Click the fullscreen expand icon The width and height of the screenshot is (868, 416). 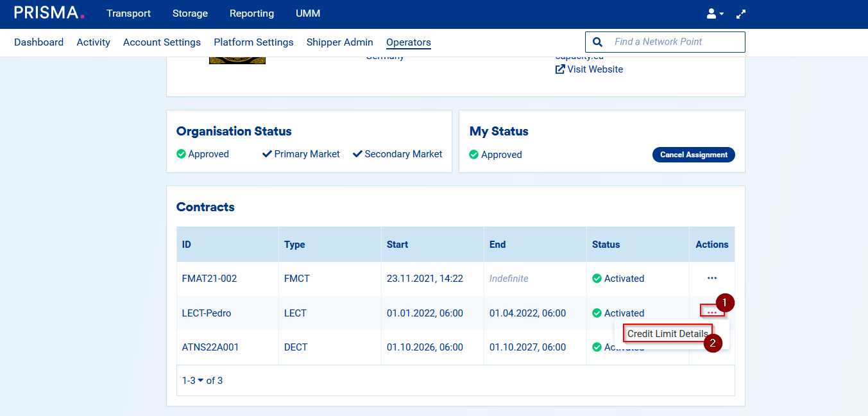tap(741, 13)
